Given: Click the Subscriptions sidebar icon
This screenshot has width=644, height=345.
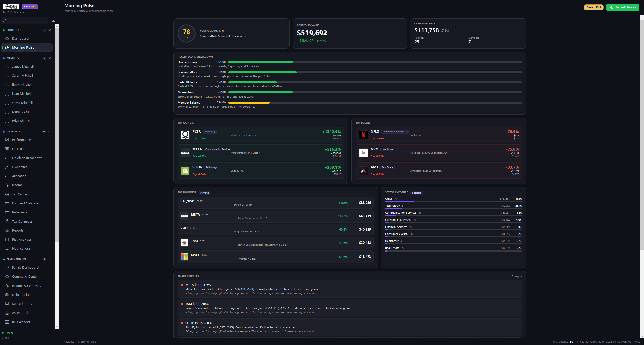Looking at the screenshot, I should point(7,304).
